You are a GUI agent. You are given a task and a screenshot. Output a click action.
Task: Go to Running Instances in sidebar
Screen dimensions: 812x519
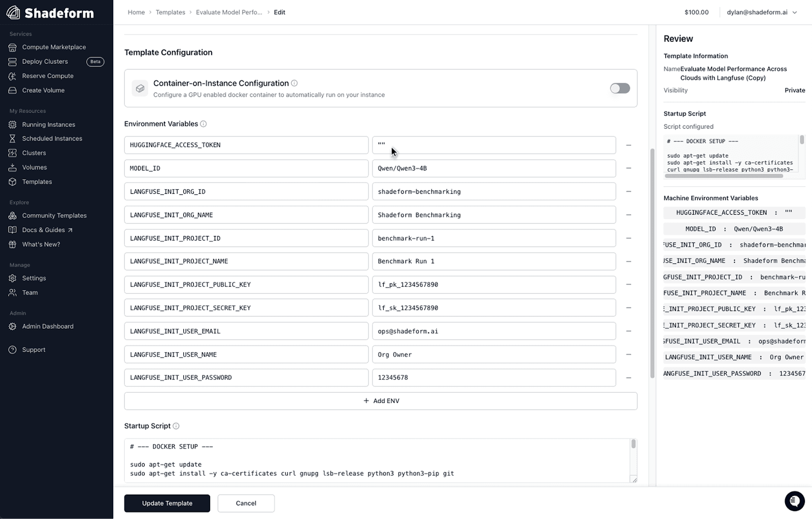click(48, 124)
